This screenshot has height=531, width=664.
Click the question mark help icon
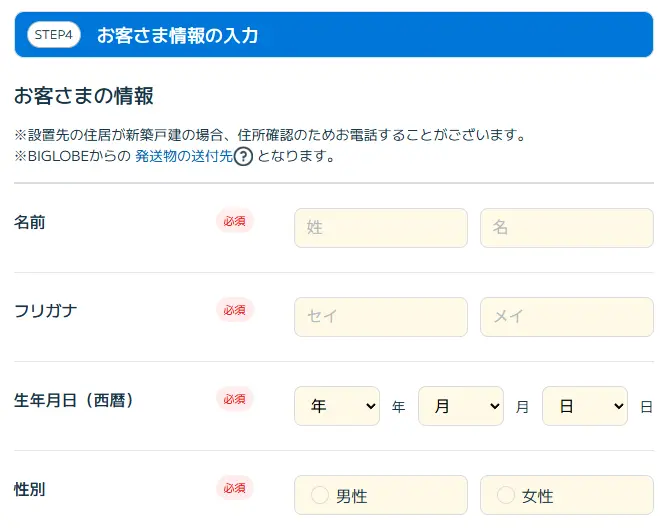coord(243,157)
